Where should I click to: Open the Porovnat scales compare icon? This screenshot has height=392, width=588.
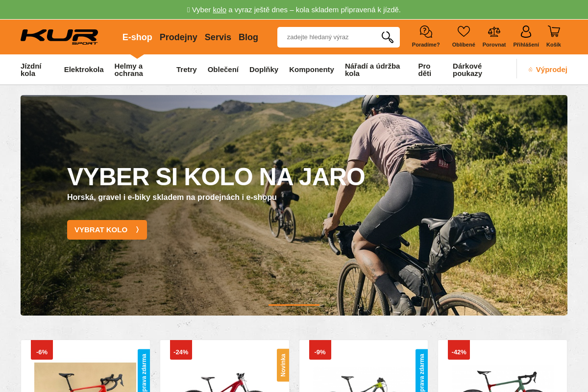(494, 32)
